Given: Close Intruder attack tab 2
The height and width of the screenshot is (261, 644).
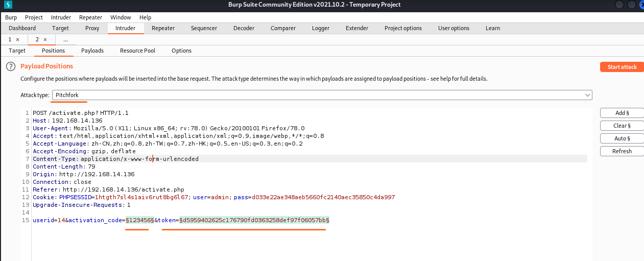Looking at the screenshot, I should pos(45,39).
